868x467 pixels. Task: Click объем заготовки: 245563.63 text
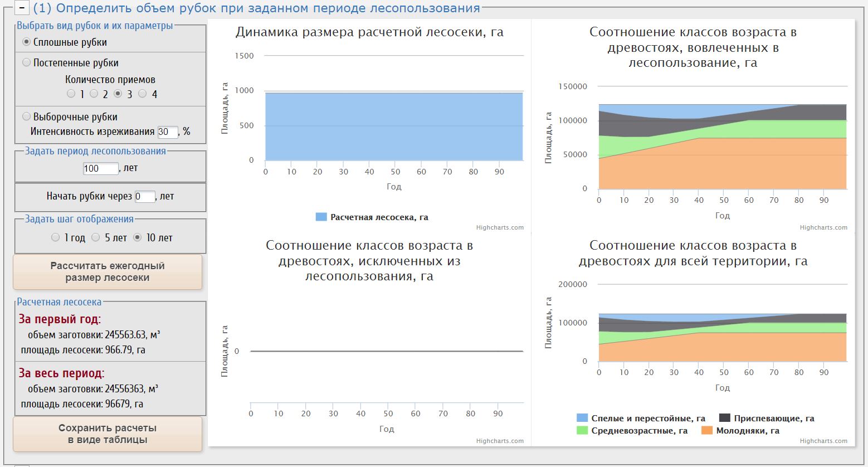point(94,335)
